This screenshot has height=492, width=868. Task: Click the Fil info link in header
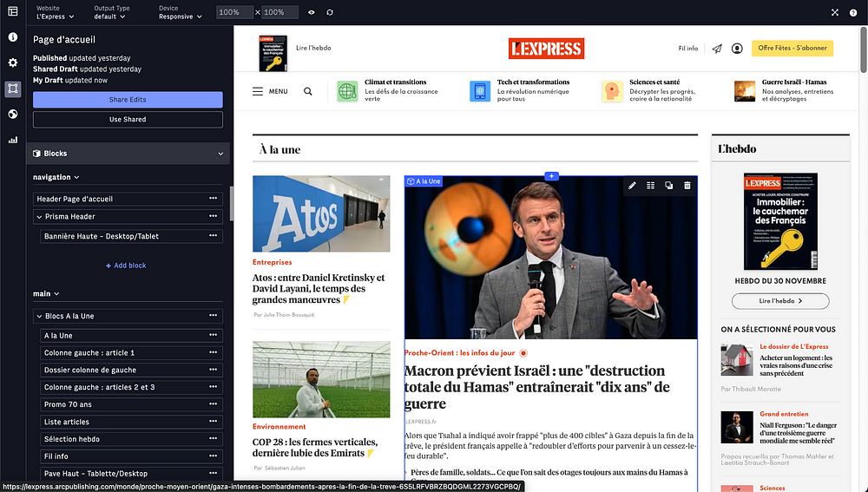coord(688,49)
